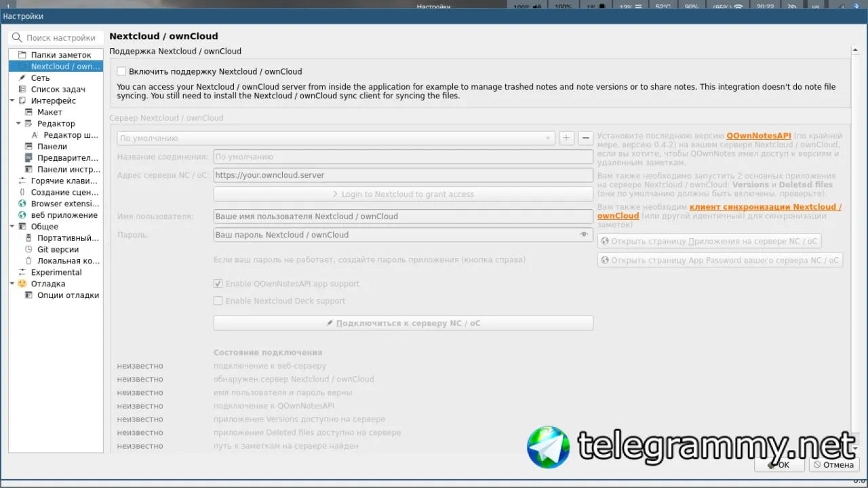Click the status text имя пользователя и пароль верны
Screen dimensions: 868x488
click(283, 392)
